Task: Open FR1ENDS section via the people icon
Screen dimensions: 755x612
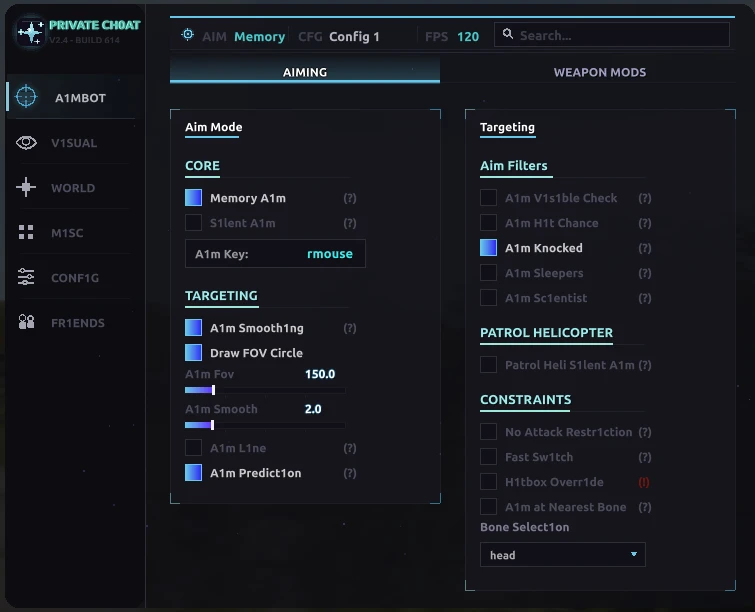Action: (x=26, y=322)
